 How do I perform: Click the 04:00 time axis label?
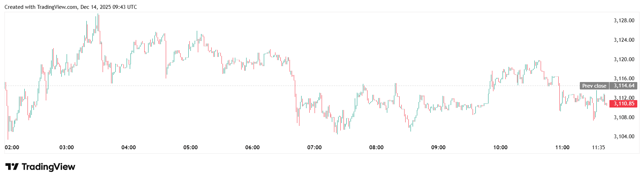pos(128,147)
